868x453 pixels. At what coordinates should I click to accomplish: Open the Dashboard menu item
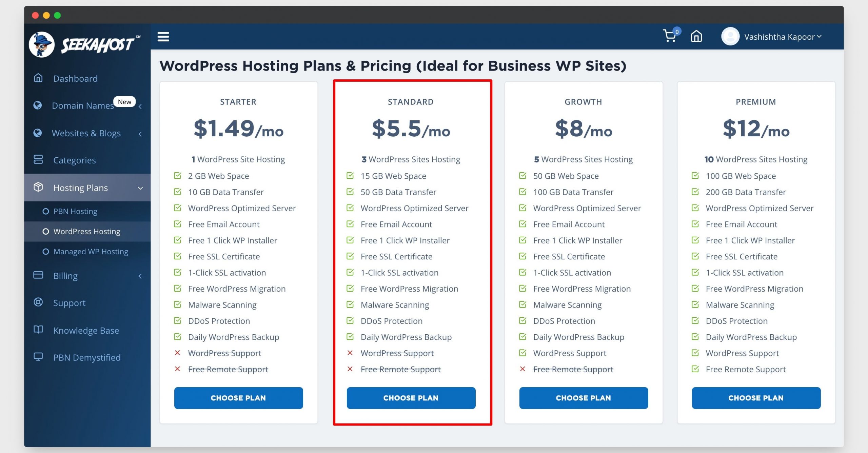[75, 78]
